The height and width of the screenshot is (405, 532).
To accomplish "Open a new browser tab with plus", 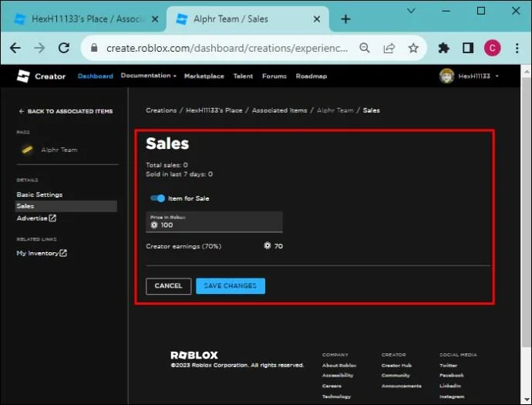I will (x=345, y=19).
